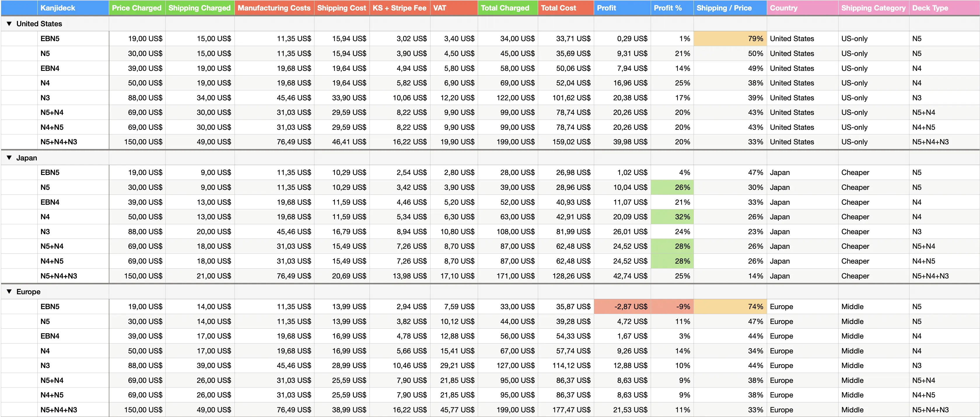Screen dimensions: 980x417
Task: Collapse the Japan group
Action: (x=9, y=157)
